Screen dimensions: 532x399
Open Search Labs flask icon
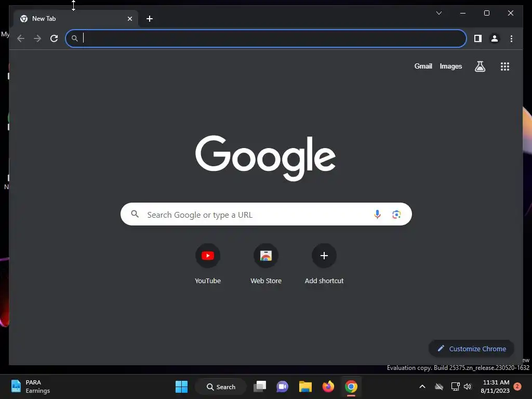[x=480, y=66]
